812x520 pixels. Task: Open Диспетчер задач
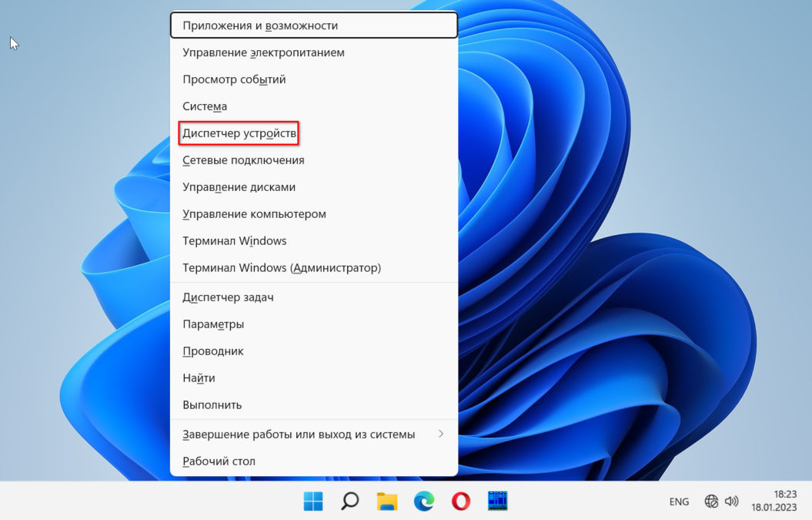point(314,297)
